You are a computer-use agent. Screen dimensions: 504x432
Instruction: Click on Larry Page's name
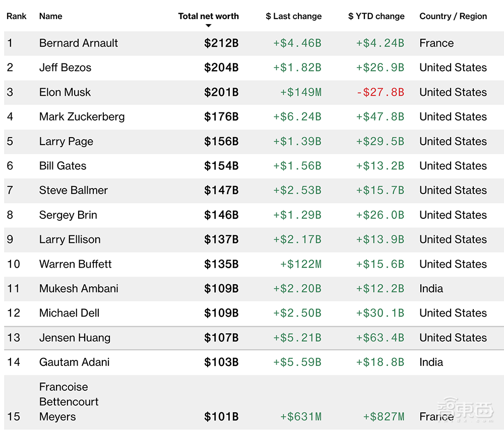click(x=66, y=142)
